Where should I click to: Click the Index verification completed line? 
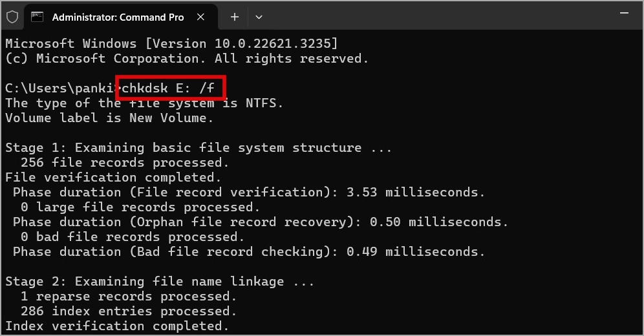pyautogui.click(x=117, y=326)
